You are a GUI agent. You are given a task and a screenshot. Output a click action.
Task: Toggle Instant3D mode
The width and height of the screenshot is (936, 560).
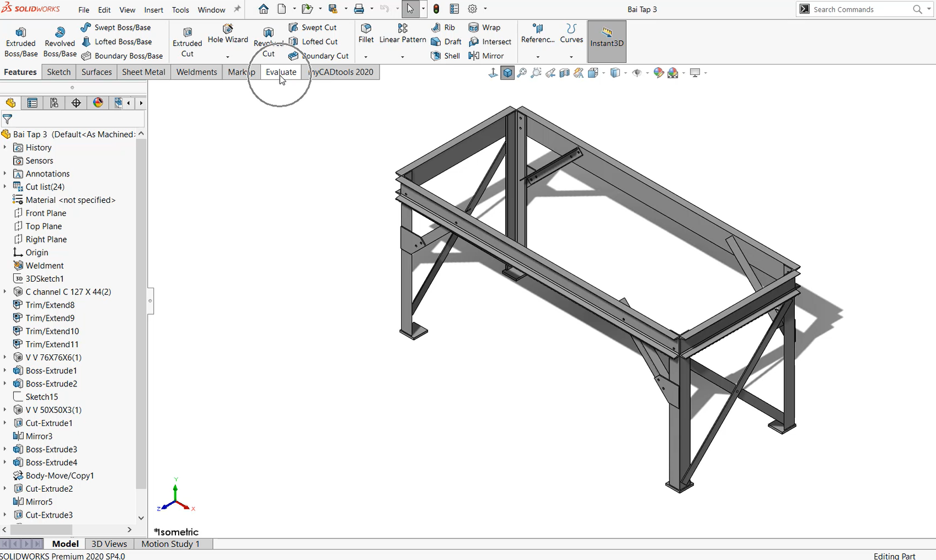click(x=607, y=41)
